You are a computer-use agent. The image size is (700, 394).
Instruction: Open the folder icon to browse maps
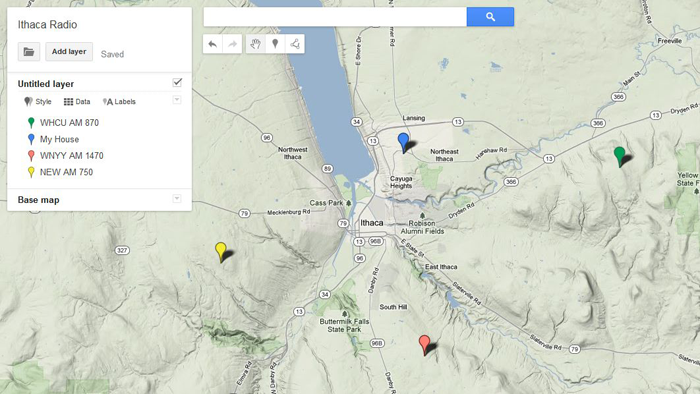click(29, 52)
